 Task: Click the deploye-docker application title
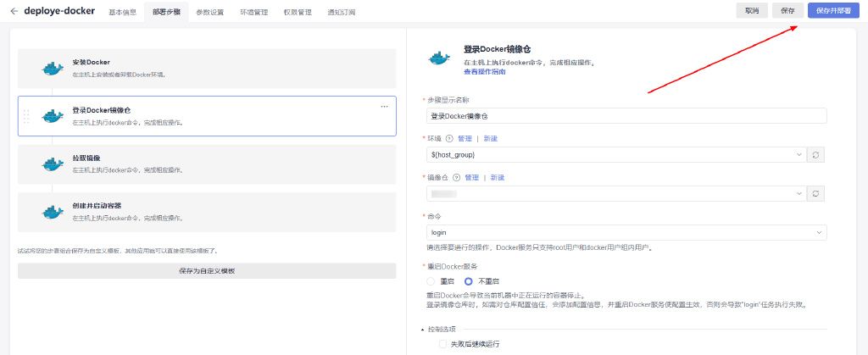(x=60, y=11)
